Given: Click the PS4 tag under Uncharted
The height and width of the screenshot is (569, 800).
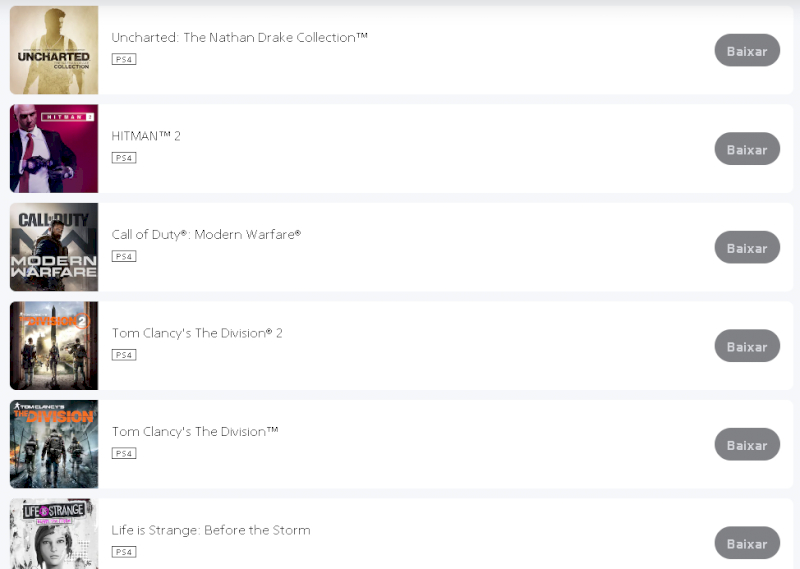Looking at the screenshot, I should point(124,59).
